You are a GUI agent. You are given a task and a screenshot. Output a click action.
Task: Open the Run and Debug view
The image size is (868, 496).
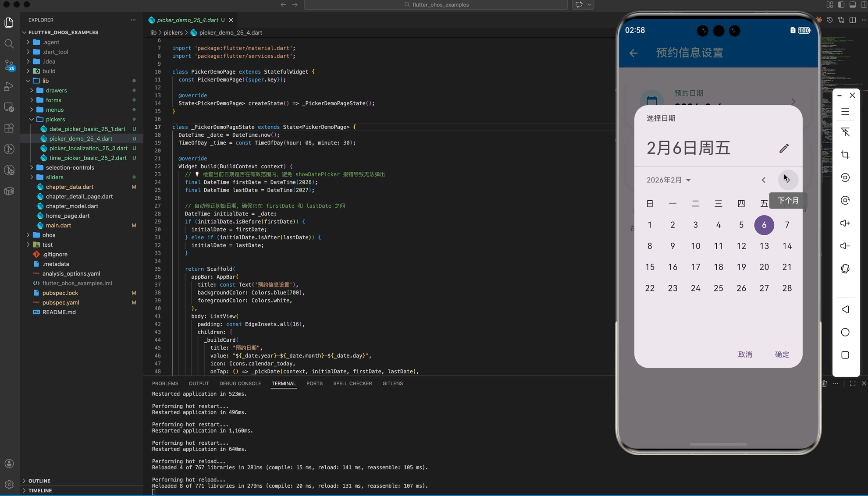click(9, 86)
